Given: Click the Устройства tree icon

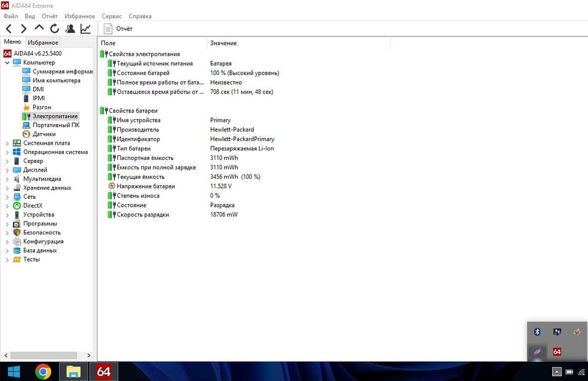Looking at the screenshot, I should (17, 215).
